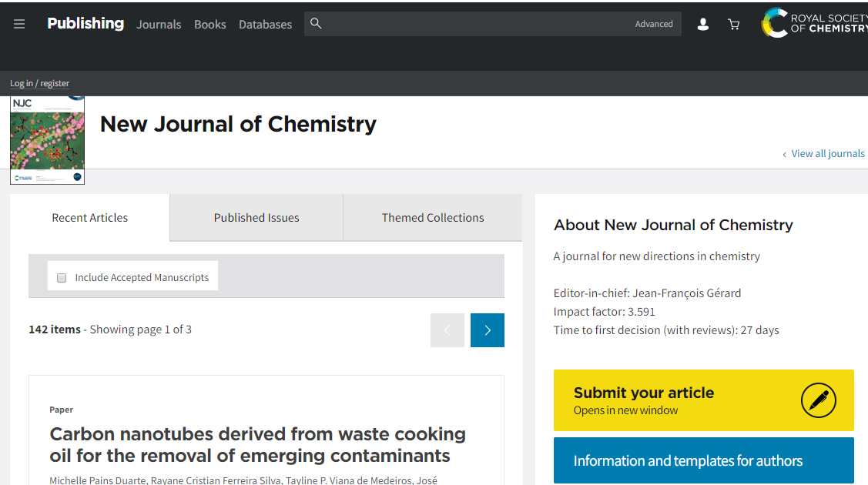
Task: Open the Books menu
Action: pos(209,25)
